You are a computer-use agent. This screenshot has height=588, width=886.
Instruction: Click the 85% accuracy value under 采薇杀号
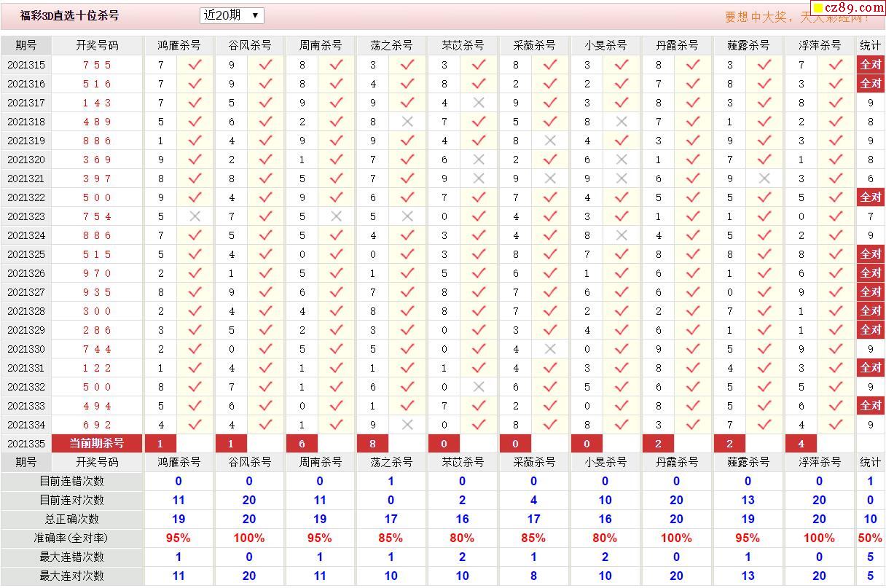point(533,538)
